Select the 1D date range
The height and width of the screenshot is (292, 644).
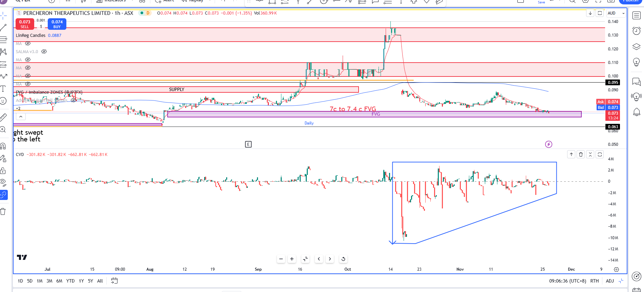pyautogui.click(x=20, y=281)
